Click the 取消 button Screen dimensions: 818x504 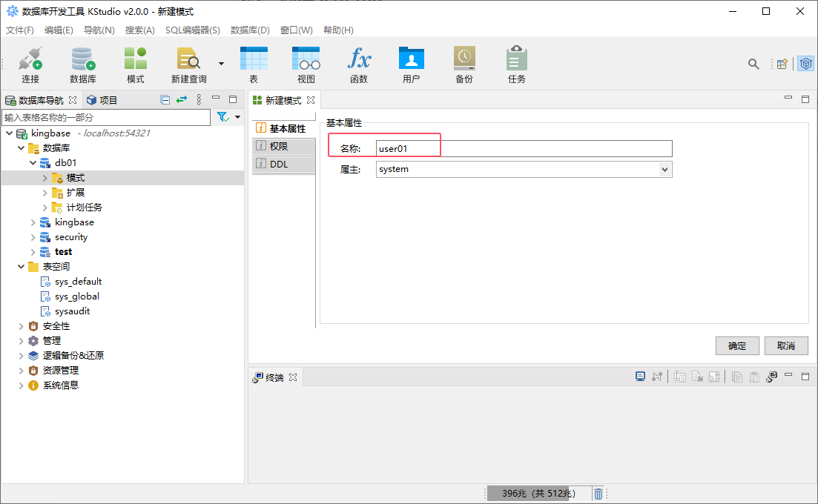(786, 346)
